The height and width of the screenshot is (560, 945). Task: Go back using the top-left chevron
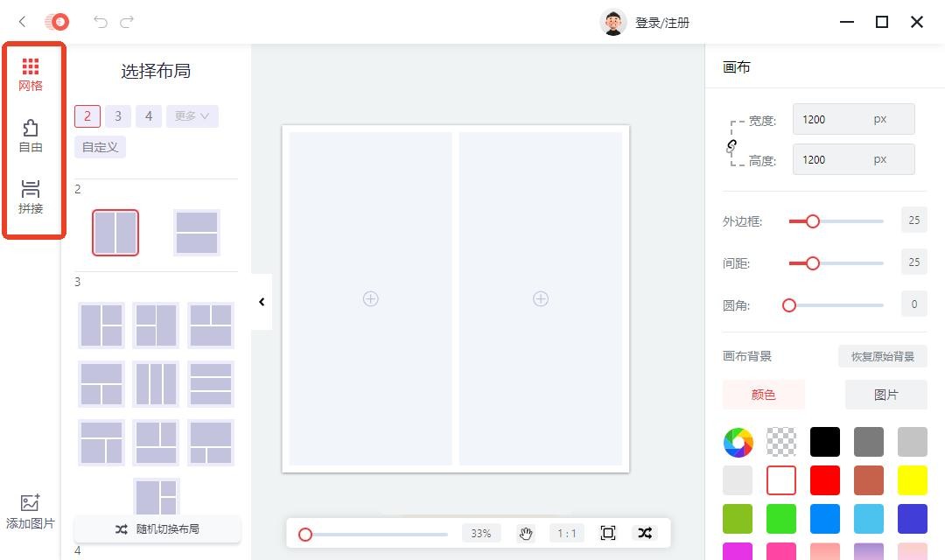pos(23,22)
